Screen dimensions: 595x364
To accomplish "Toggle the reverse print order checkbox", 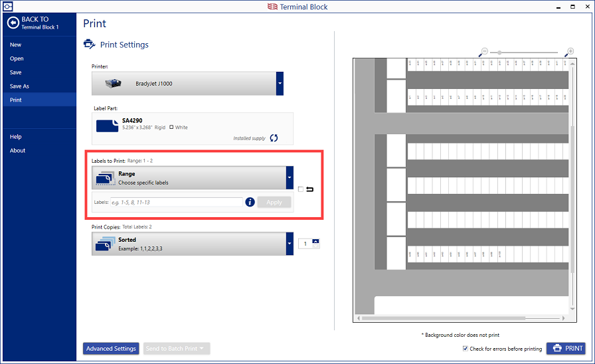I will tap(301, 189).
